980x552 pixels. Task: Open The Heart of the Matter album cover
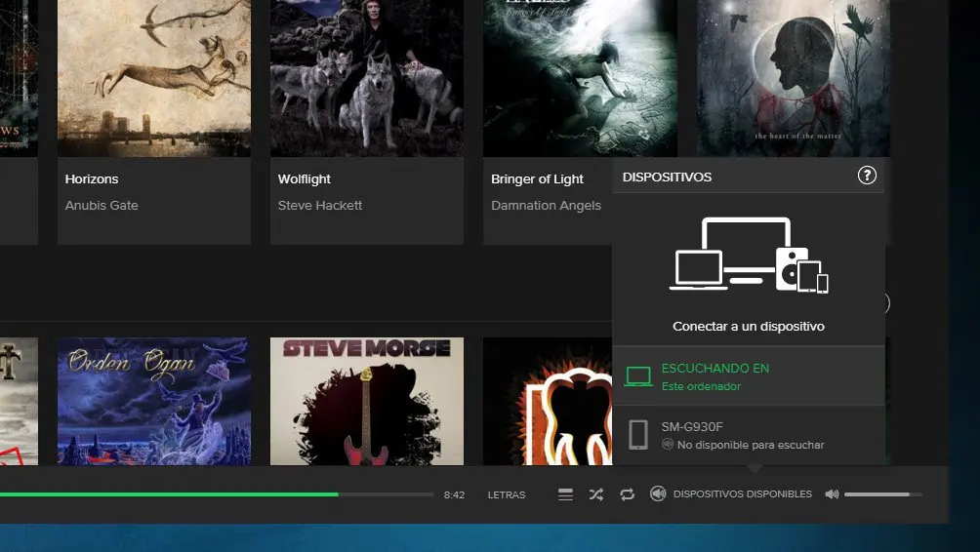pos(794,78)
